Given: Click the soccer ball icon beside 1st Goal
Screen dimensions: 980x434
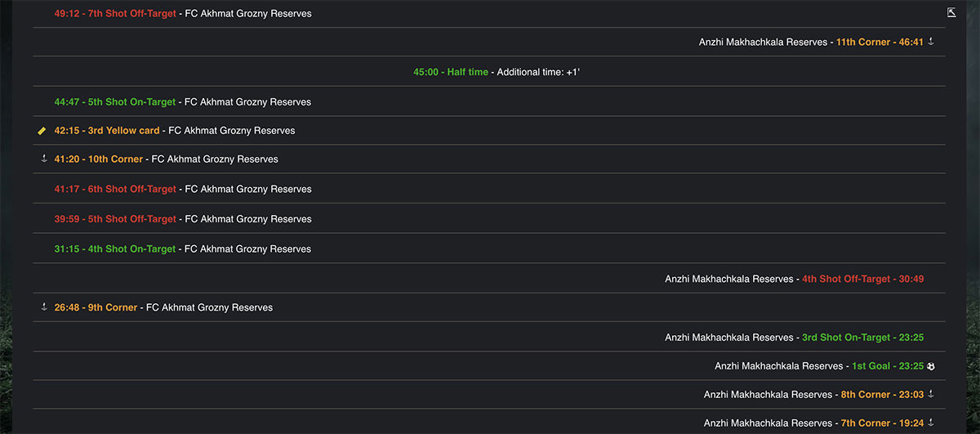Looking at the screenshot, I should (931, 366).
